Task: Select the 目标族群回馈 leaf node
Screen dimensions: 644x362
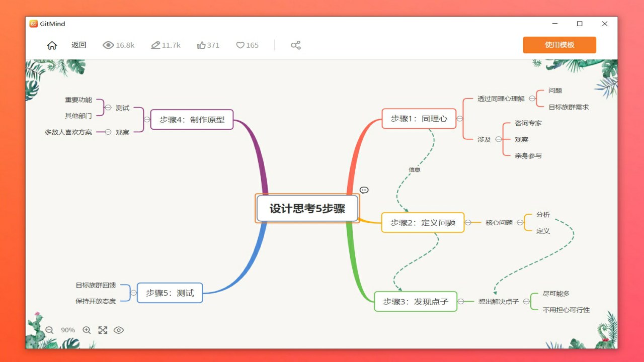Action: 96,285
